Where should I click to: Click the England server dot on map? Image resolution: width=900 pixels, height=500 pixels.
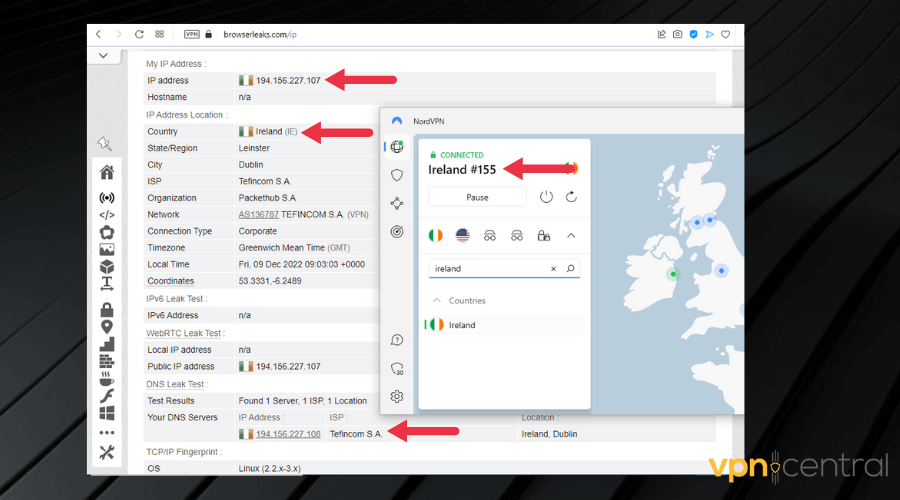tap(721, 270)
